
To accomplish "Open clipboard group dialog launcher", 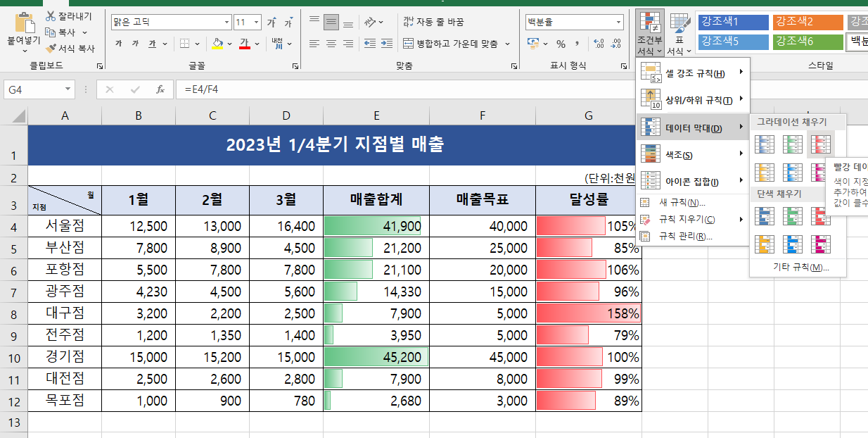I will pos(99,65).
